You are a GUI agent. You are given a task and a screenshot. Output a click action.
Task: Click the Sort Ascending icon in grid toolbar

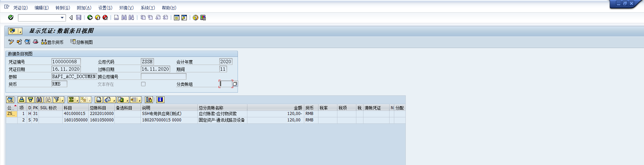click(x=22, y=99)
